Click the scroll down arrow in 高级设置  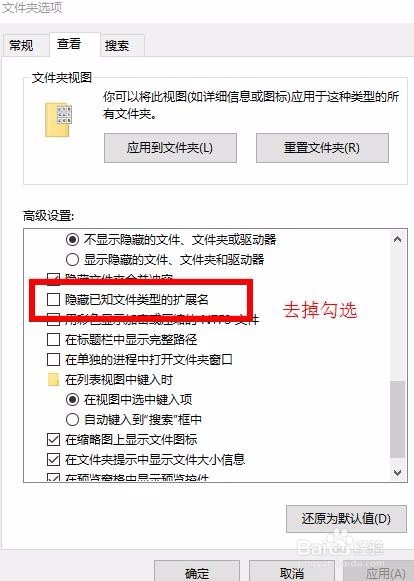click(397, 472)
